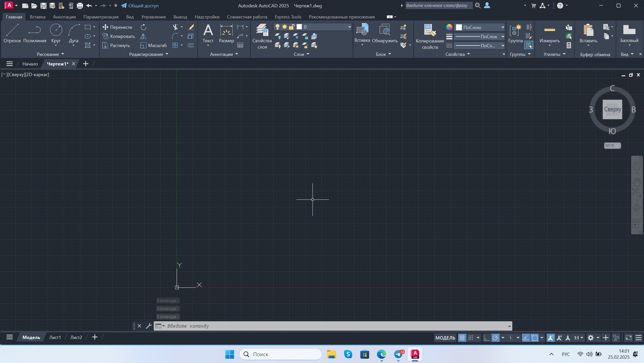The height and width of the screenshot is (363, 644).
Task: Click the Перенести move tool
Action: [x=117, y=27]
